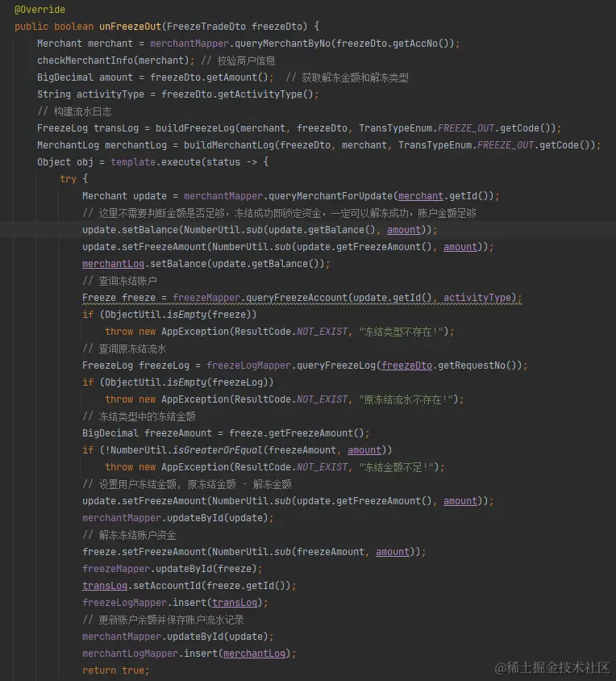Screen dimensions: 616x681
Task: Click checkMerchantInfo(merchant) call
Action: (113, 61)
